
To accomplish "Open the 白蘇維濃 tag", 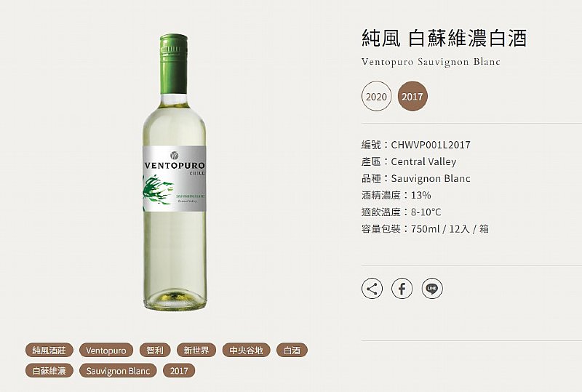I will tap(49, 370).
